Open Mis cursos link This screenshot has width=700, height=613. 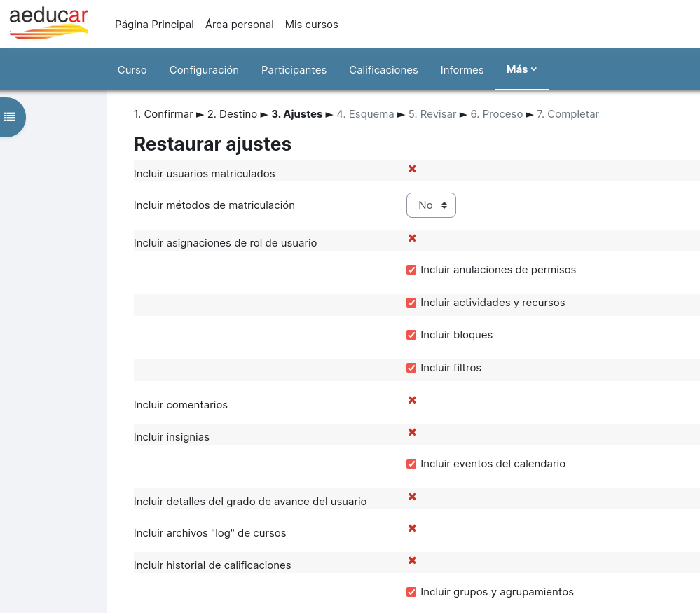tap(312, 24)
